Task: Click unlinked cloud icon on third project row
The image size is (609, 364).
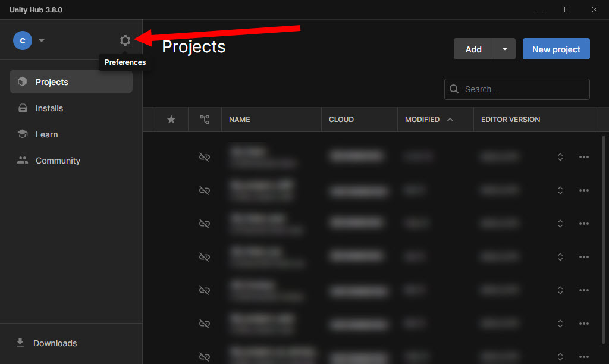Action: click(x=205, y=224)
